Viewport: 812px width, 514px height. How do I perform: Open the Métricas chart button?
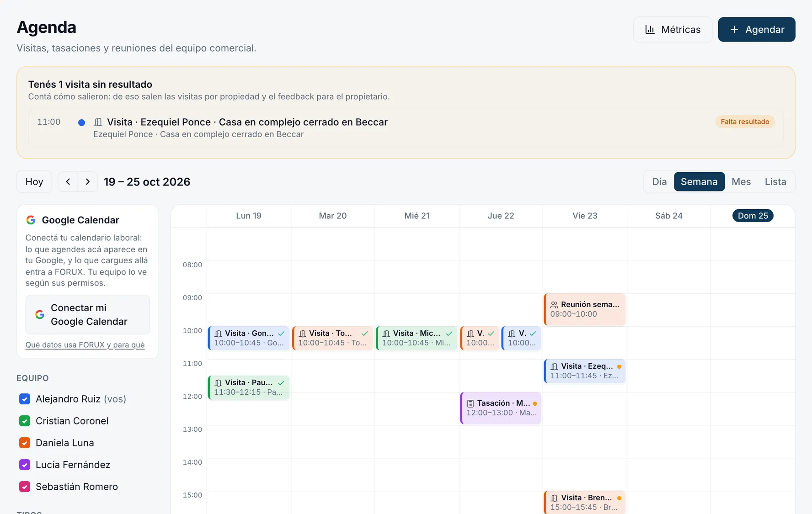pos(673,30)
